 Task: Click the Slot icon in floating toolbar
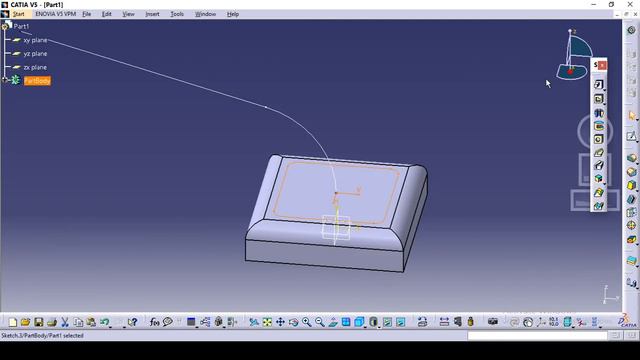coord(598,166)
